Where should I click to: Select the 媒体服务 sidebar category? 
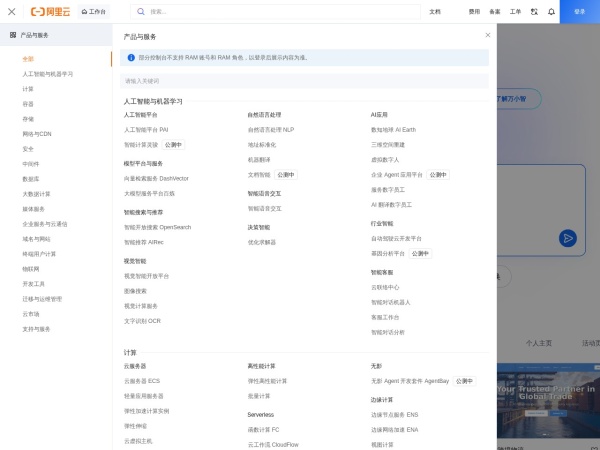(x=33, y=209)
